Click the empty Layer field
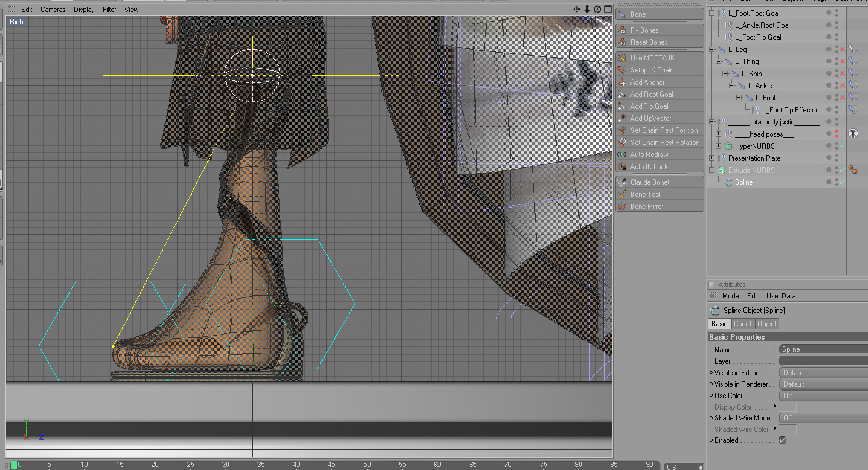Viewport: 868px width, 470px height. pos(823,361)
